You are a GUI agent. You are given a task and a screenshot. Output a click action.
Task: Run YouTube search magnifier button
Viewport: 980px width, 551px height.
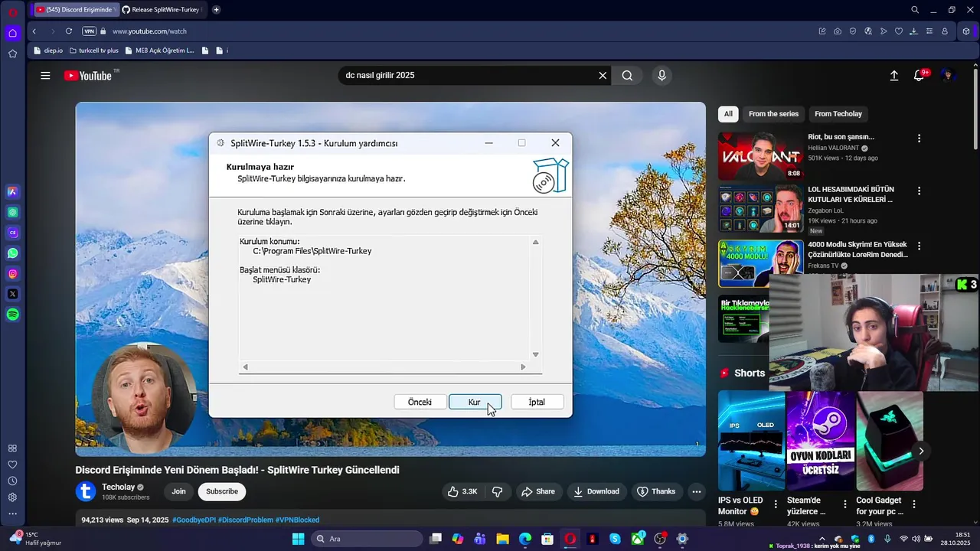point(627,76)
